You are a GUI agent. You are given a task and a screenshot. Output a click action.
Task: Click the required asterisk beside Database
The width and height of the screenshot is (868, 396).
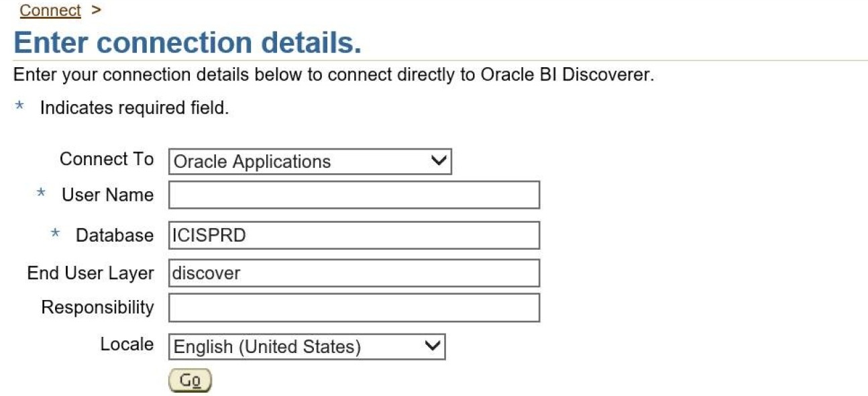(x=56, y=234)
